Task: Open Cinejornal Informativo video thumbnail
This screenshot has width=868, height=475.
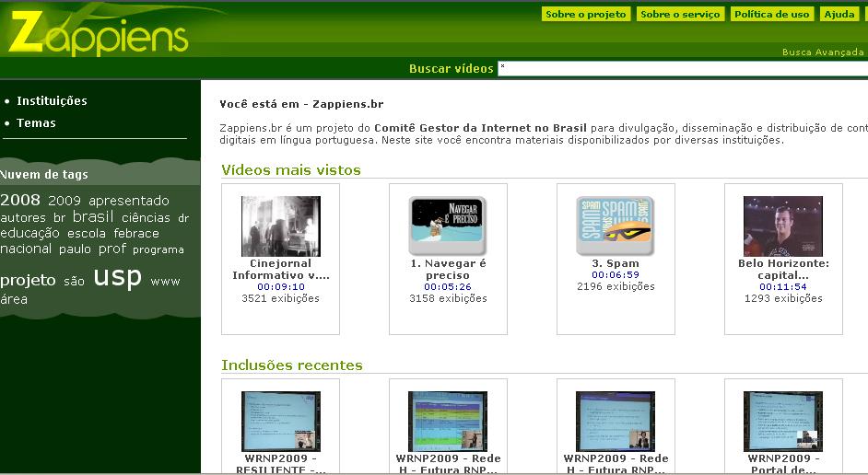Action: coord(281,226)
